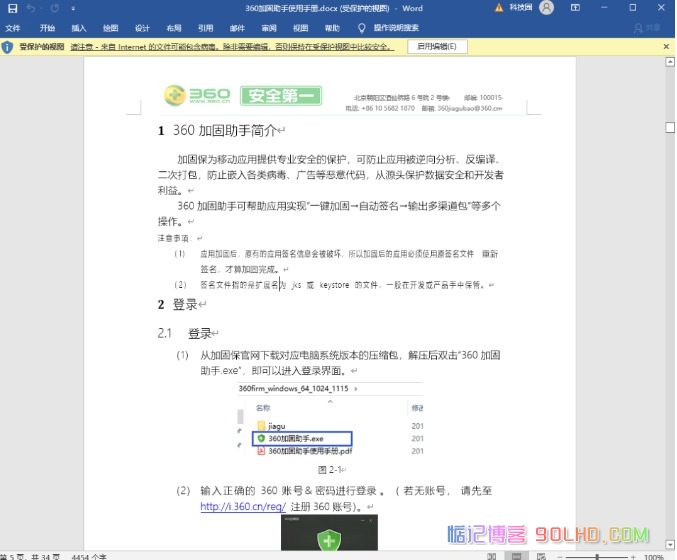Open the 帮助 tab
The image size is (677, 560).
pyautogui.click(x=332, y=28)
